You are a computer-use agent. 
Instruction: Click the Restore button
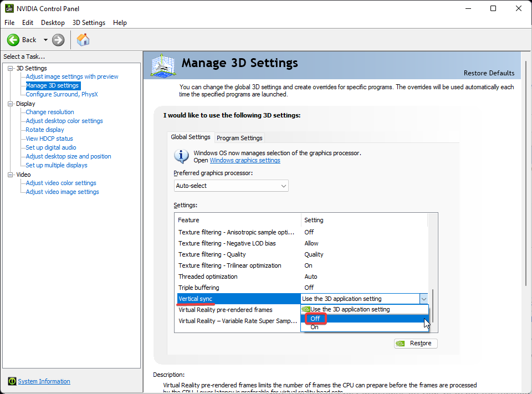point(416,343)
